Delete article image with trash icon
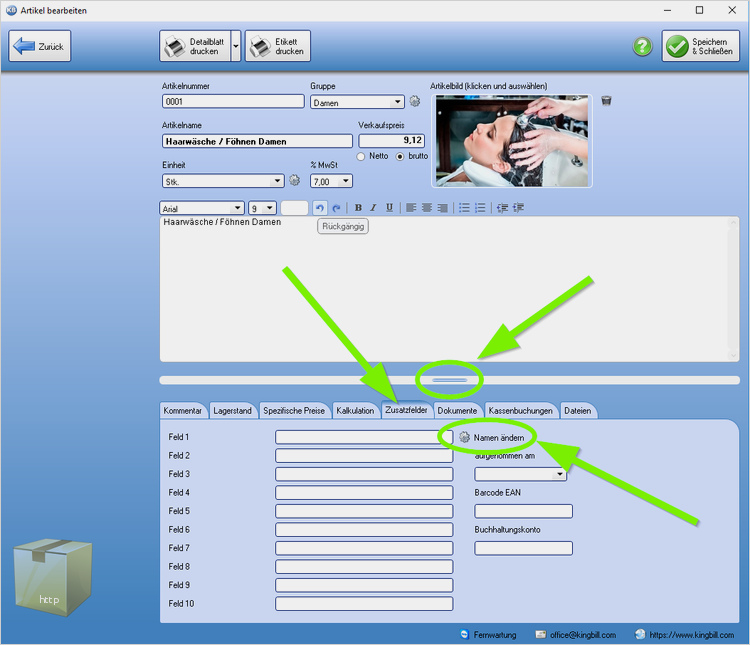Viewport: 750px width, 645px height. [x=606, y=101]
